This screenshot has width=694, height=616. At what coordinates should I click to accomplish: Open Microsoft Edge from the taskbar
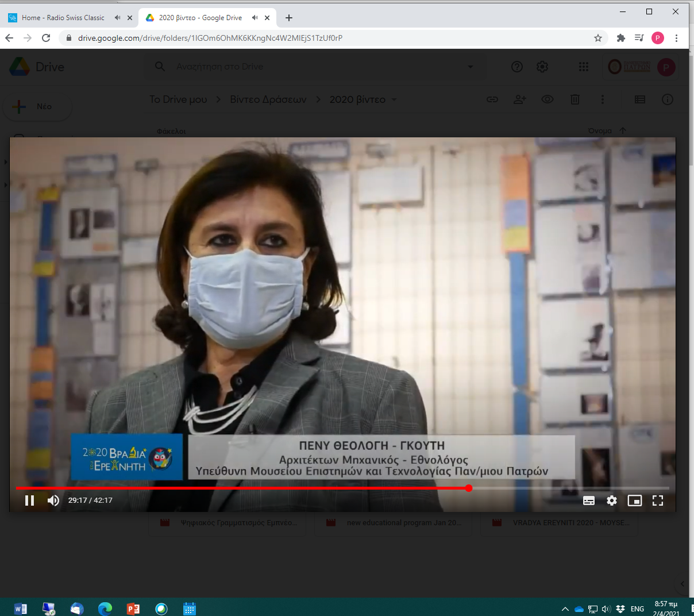click(x=105, y=609)
